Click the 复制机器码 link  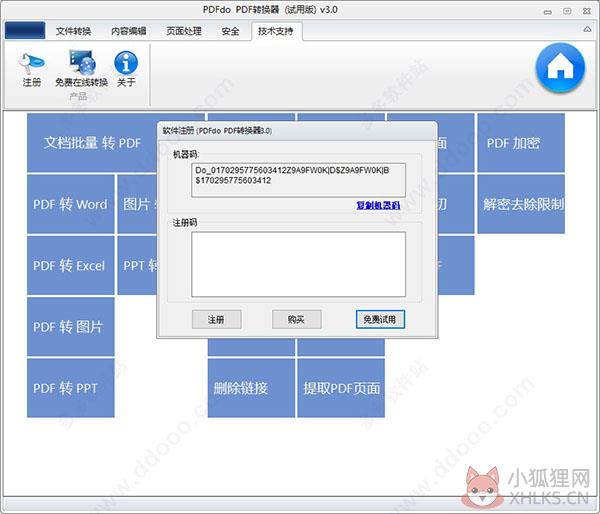(x=378, y=205)
